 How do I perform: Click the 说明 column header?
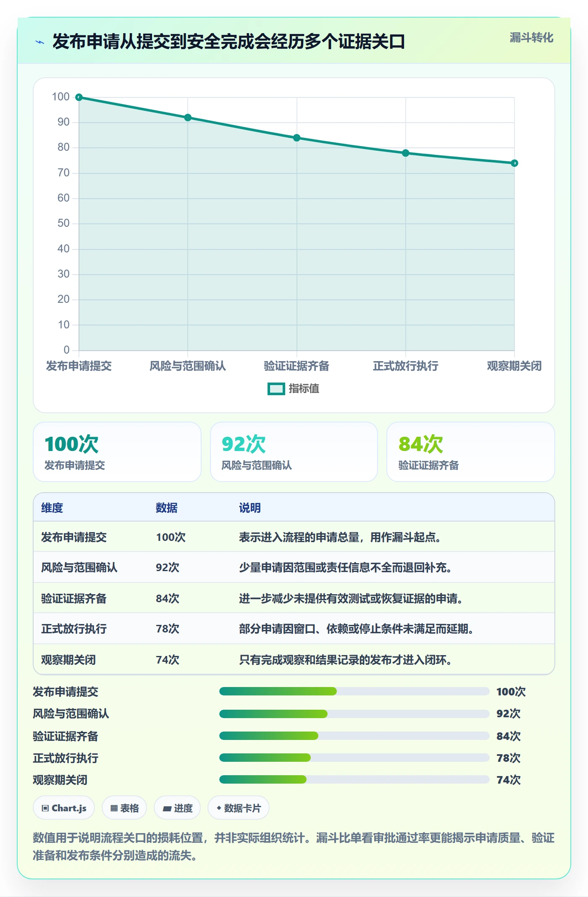click(x=250, y=508)
